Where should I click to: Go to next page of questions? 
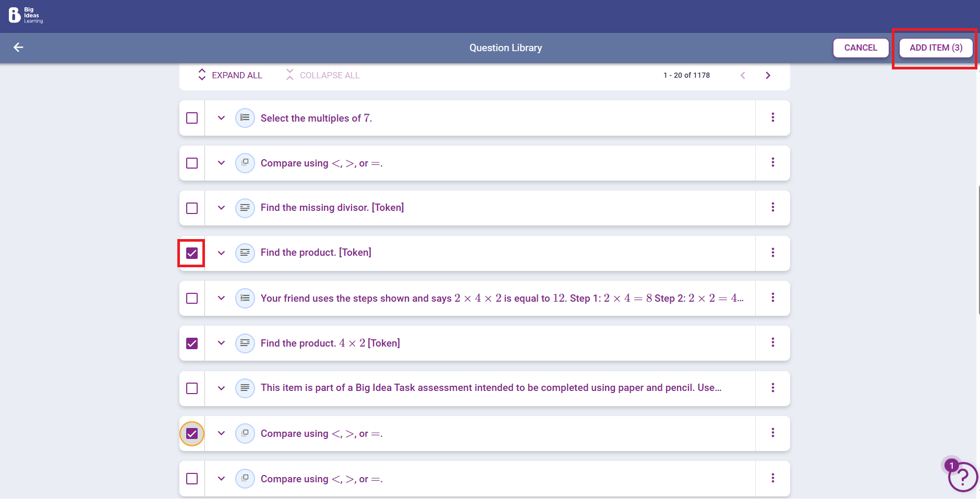click(768, 75)
